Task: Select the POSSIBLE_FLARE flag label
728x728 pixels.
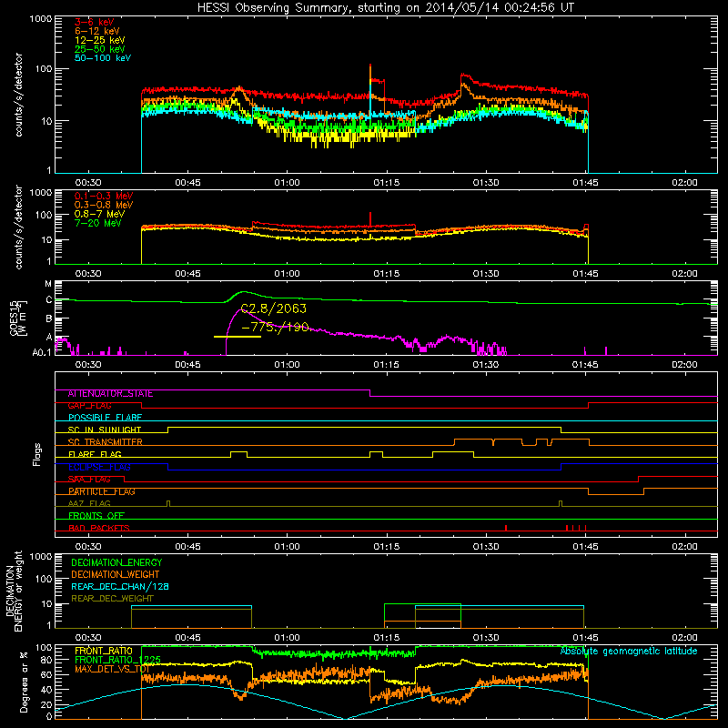Action: [105, 418]
